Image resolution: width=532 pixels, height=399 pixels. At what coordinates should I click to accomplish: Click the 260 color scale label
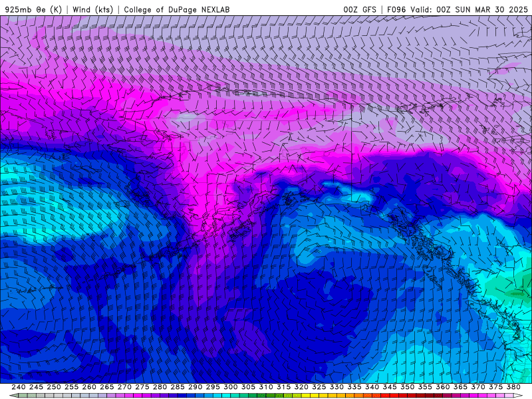pos(89,387)
